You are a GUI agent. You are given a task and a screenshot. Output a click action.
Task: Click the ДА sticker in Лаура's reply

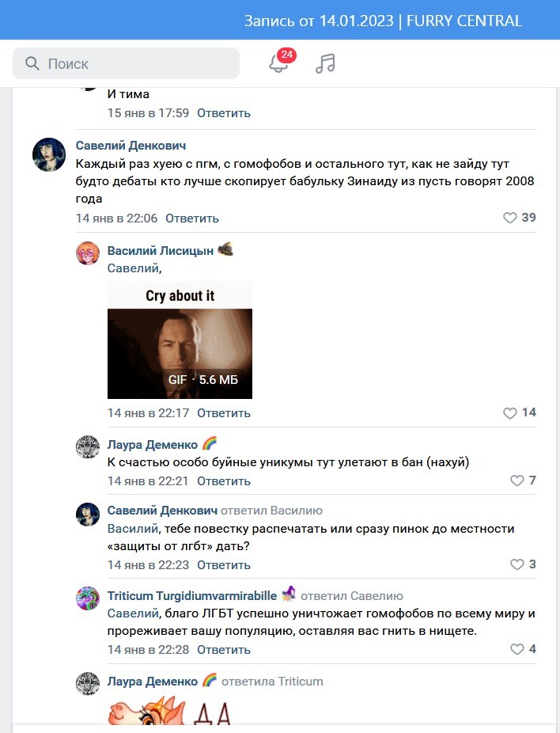click(169, 711)
